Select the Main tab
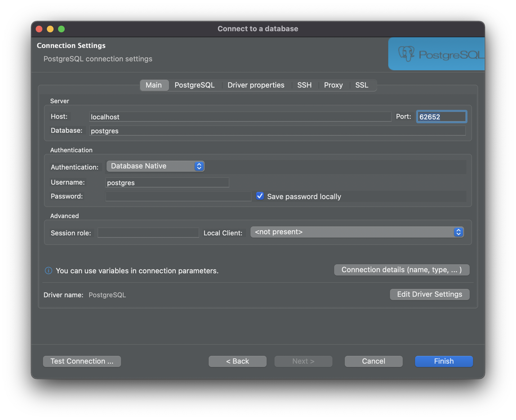Viewport: 516px width, 420px height. [154, 85]
